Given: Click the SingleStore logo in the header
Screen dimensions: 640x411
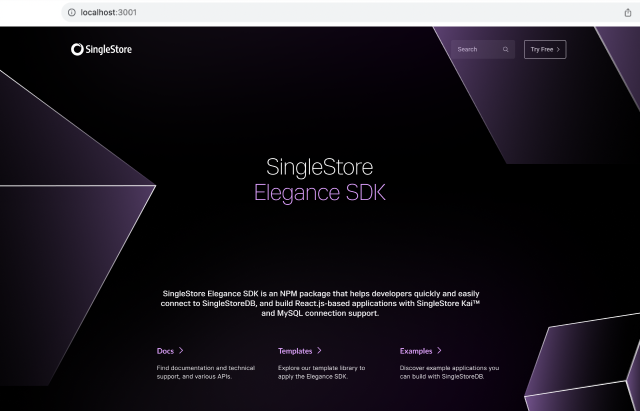Looking at the screenshot, I should click(101, 49).
